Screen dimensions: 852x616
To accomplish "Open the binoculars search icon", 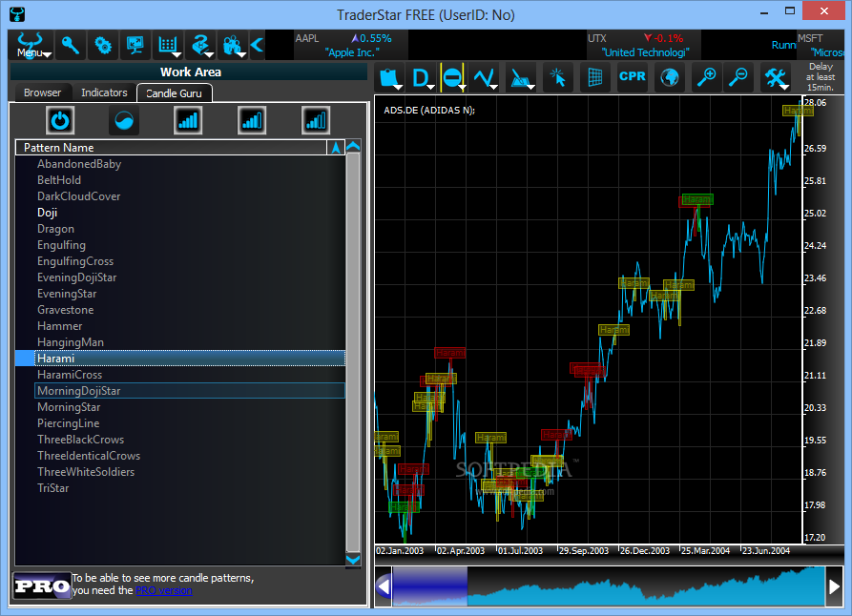I will [x=233, y=45].
